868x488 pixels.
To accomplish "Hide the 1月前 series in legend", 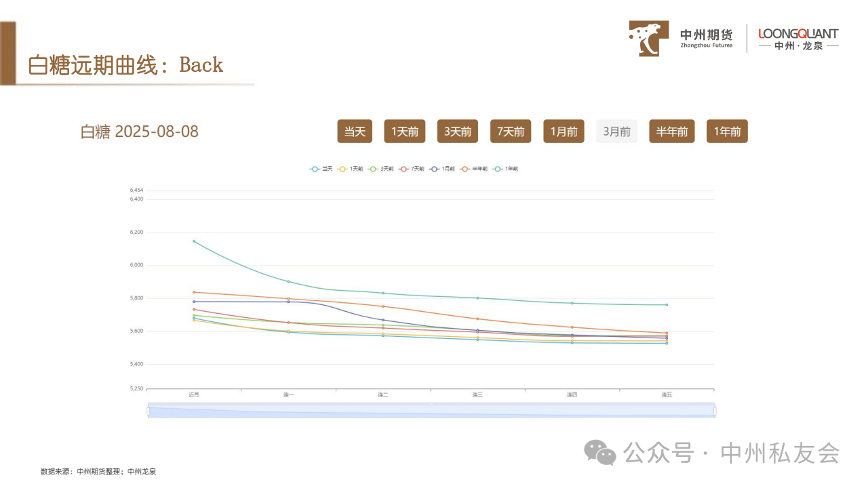I will [x=435, y=168].
